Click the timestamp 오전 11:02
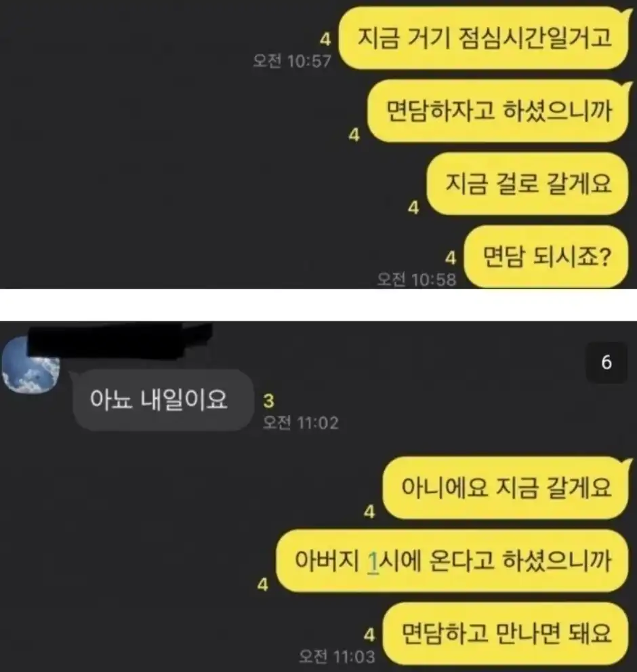Screen dimensions: 637x672 point(301,423)
